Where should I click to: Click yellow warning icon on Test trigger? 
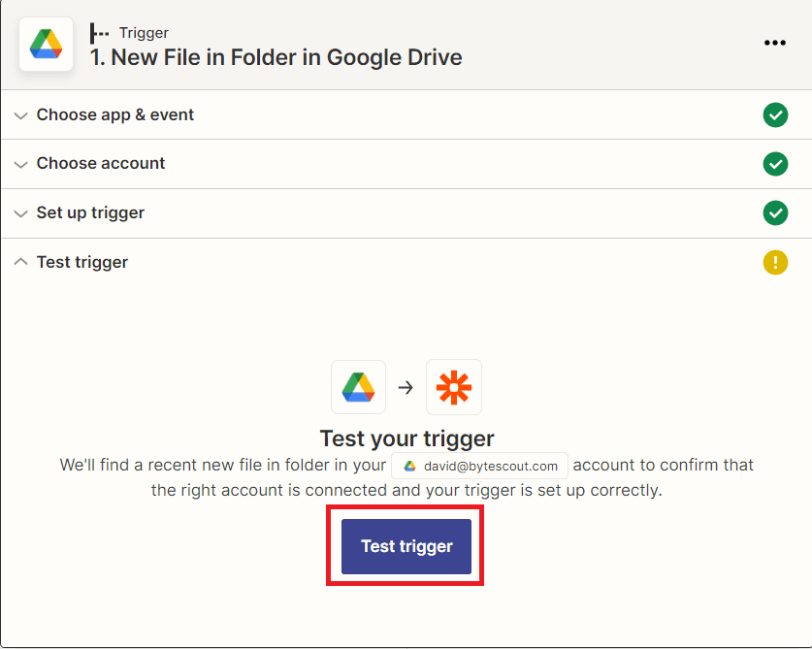pyautogui.click(x=775, y=262)
